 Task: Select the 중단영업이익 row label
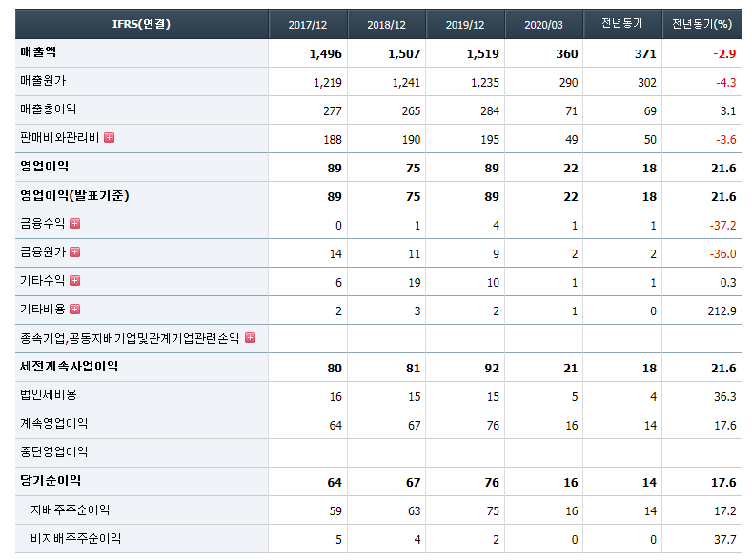tap(53, 452)
